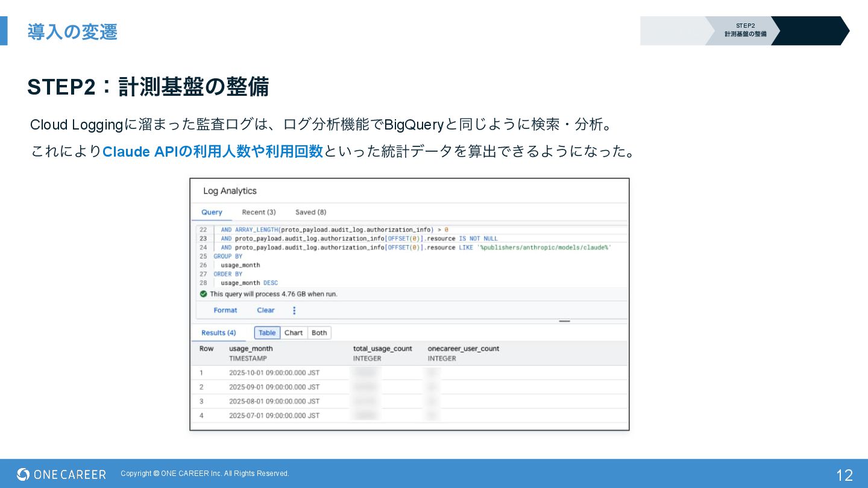The height and width of the screenshot is (488, 868).
Task: Click query line 22 ARRAY_LENGTH condition
Action: [335, 230]
